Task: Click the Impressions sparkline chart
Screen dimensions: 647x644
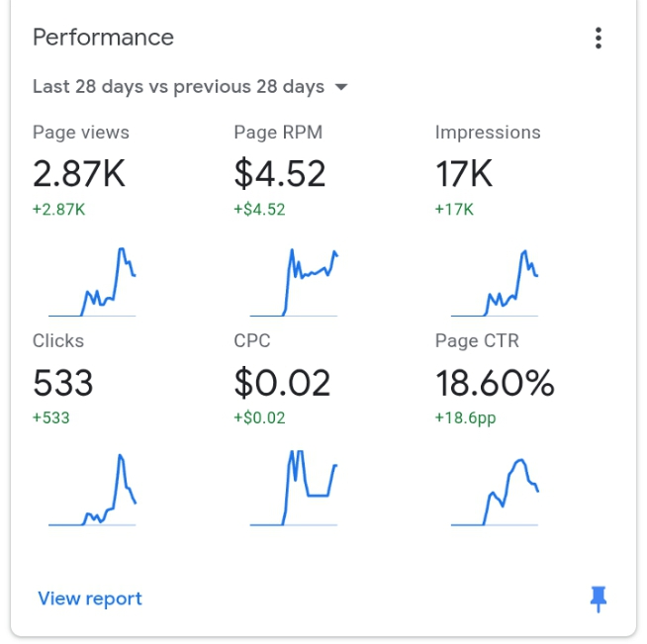Action: tap(492, 282)
